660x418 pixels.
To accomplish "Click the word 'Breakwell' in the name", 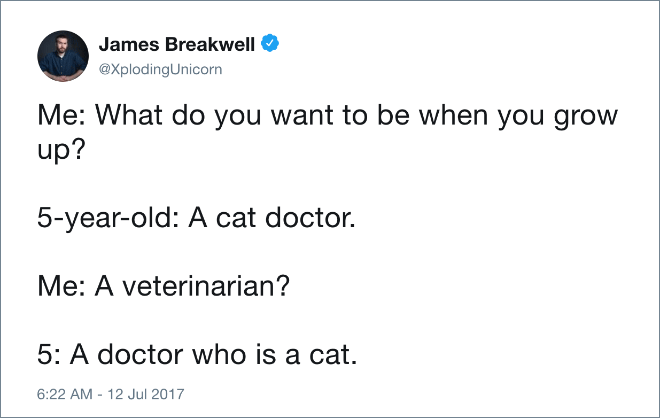I will coord(210,44).
